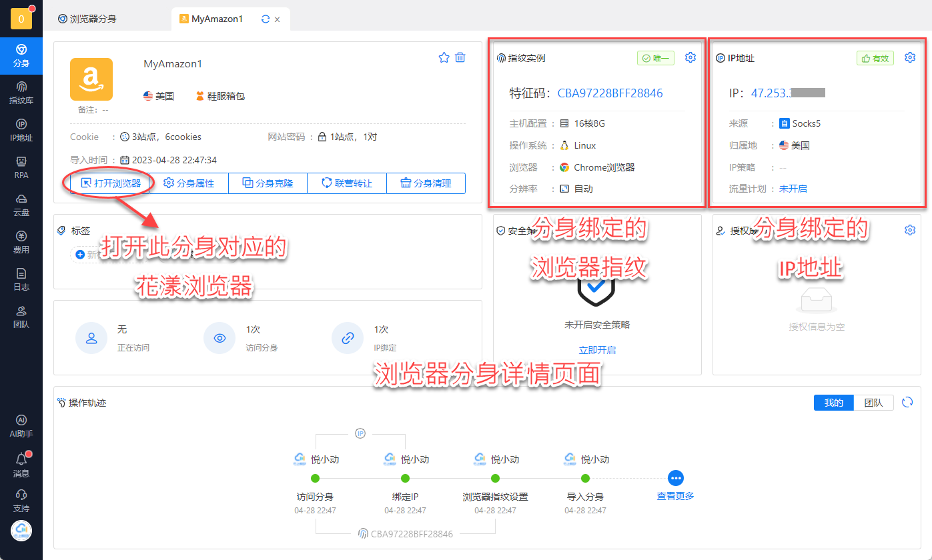Viewport: 932px width, 560px height.
Task: Click the 3站点，6cookies text
Action: [167, 137]
